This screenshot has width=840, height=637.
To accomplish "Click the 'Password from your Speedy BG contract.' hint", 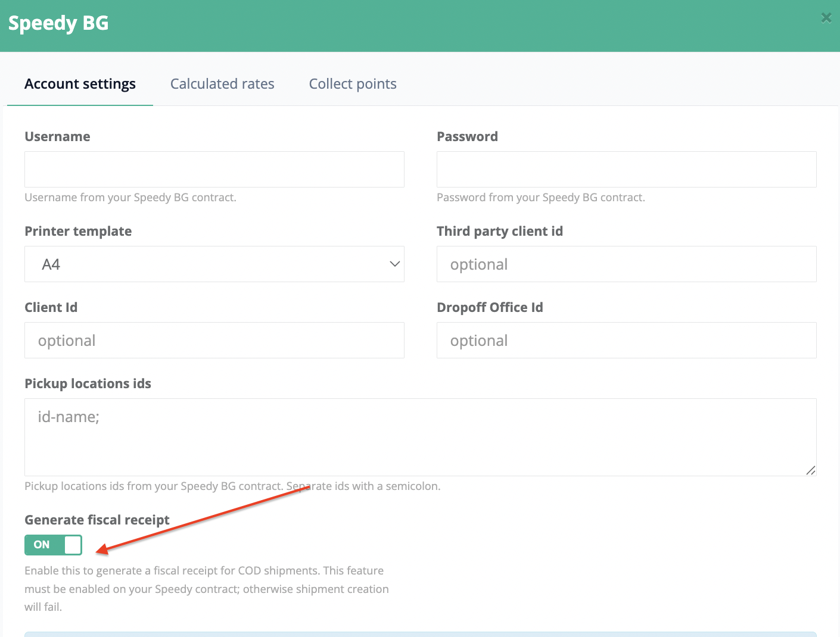I will 541,197.
